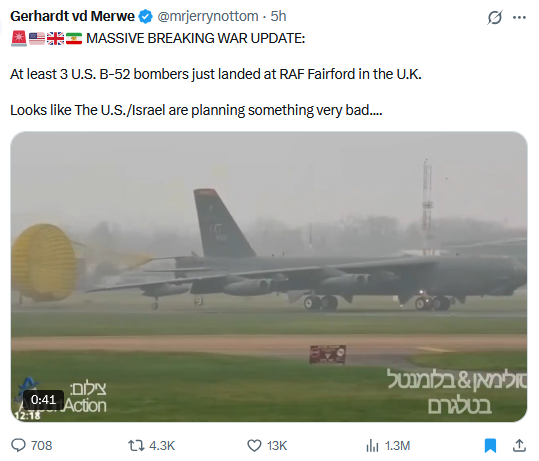Open the @mrjerrynottom handle link
Viewport: 539px width, 461px height.
tap(208, 16)
